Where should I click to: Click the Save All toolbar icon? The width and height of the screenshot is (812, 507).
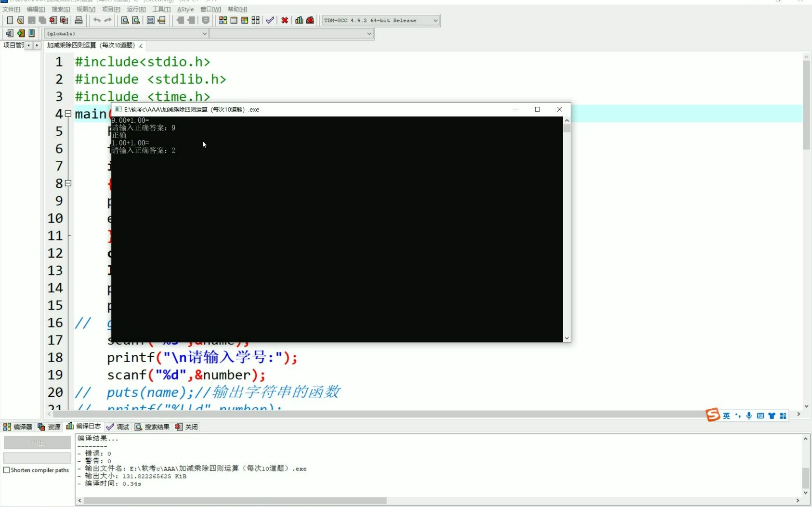click(42, 20)
